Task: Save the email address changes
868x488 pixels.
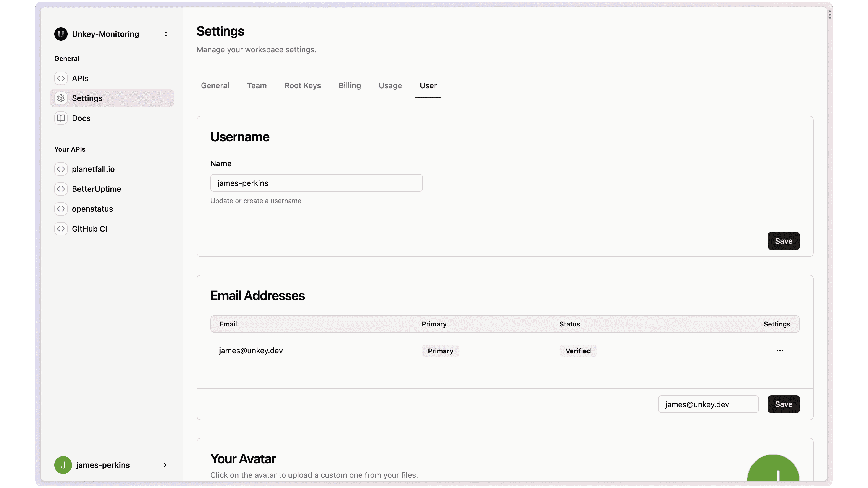Action: (x=783, y=404)
